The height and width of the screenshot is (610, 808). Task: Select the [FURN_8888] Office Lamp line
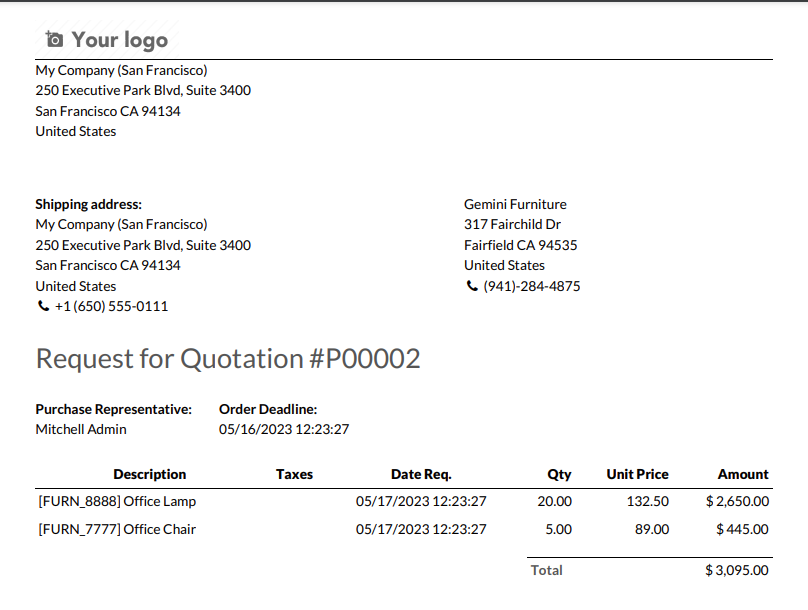click(x=117, y=501)
